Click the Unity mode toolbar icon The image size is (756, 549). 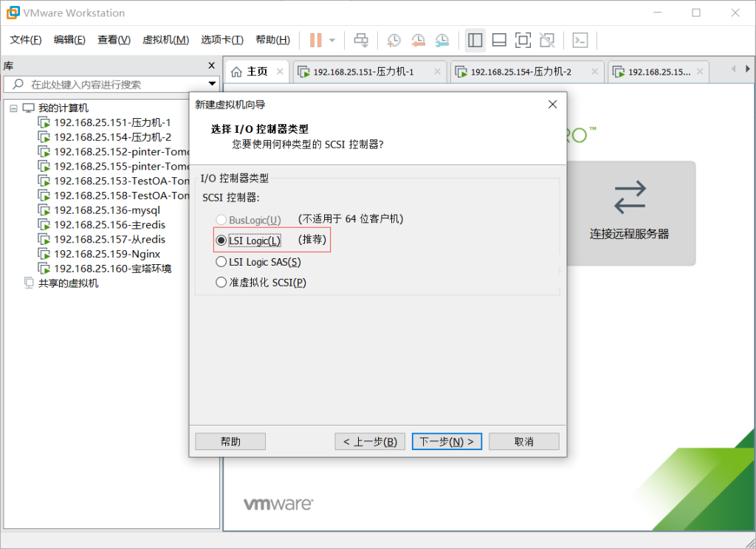click(547, 40)
